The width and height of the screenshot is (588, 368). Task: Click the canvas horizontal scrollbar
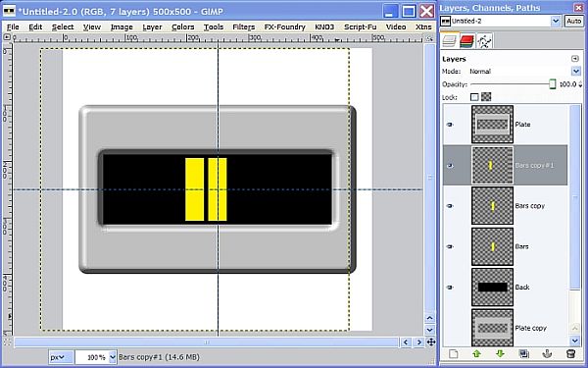[x=206, y=342]
